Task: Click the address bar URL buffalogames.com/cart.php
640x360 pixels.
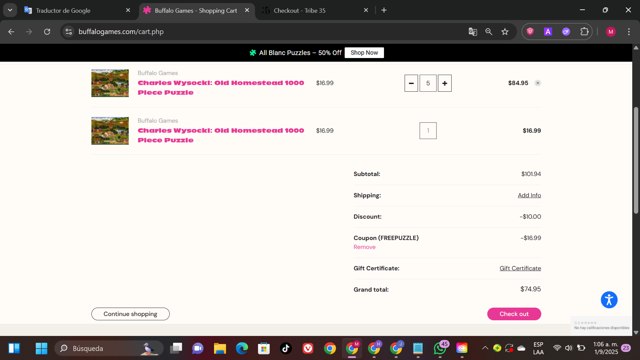Action: (121, 31)
